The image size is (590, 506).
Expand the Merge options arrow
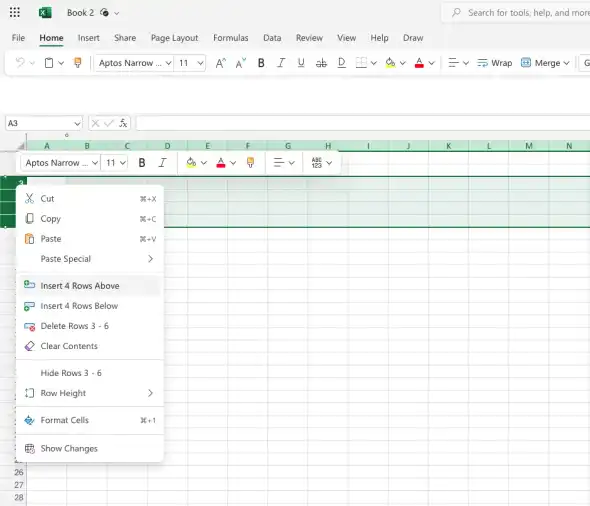pyautogui.click(x=566, y=63)
